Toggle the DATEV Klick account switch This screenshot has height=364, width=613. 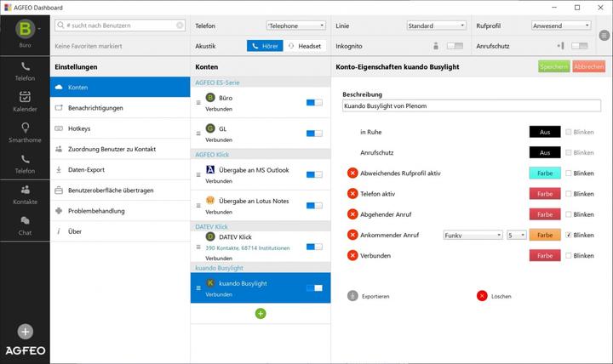pos(314,247)
